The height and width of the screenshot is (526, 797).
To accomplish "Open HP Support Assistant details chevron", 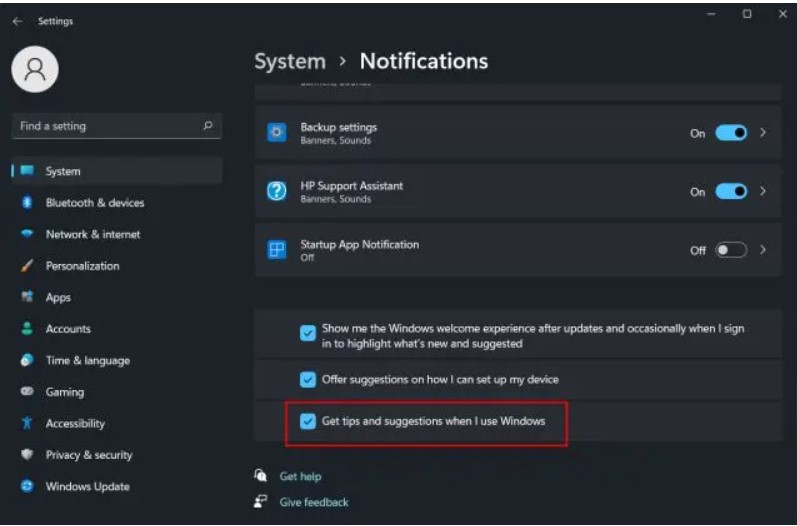I will [x=764, y=192].
